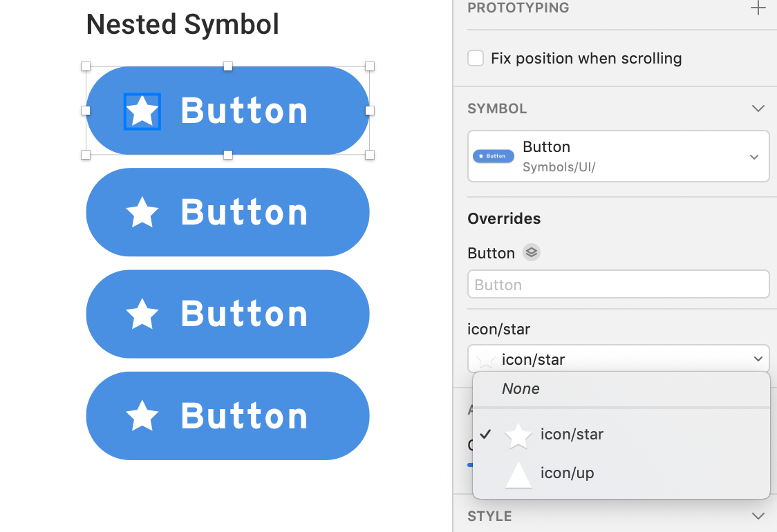The image size is (777, 532).
Task: Select the second Button instance on the canvas
Action: (227, 212)
